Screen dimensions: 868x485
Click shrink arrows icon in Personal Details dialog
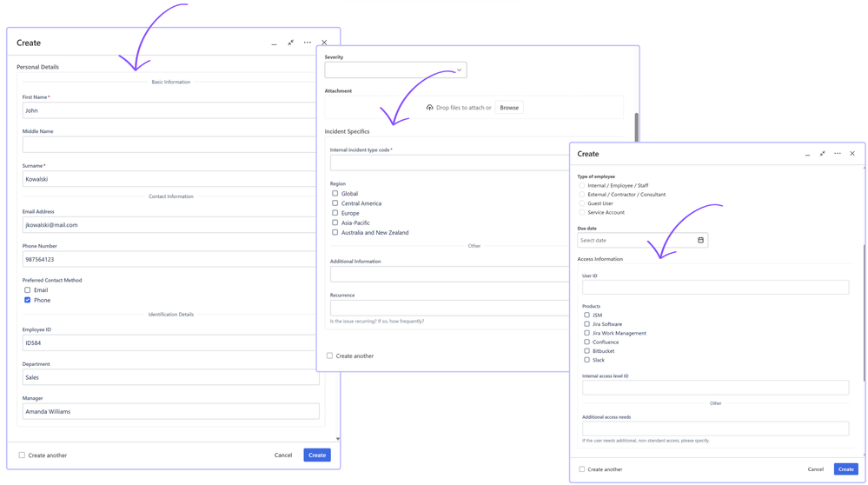click(291, 43)
